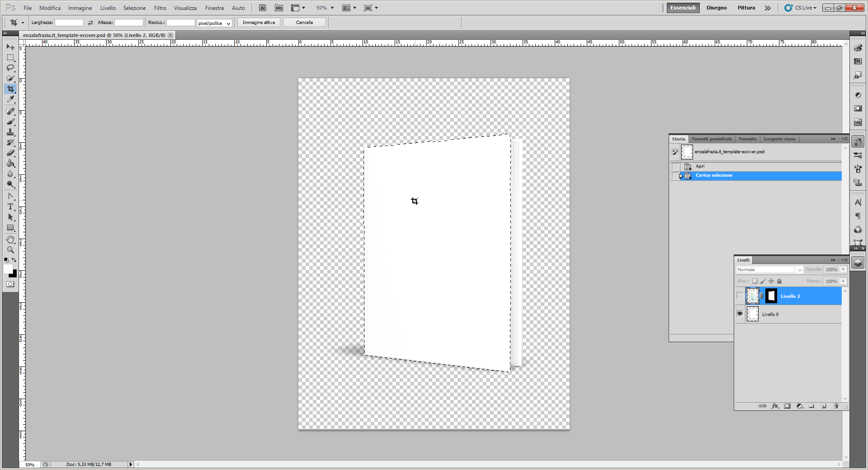Choose the Horizontal Type tool

(x=10, y=207)
